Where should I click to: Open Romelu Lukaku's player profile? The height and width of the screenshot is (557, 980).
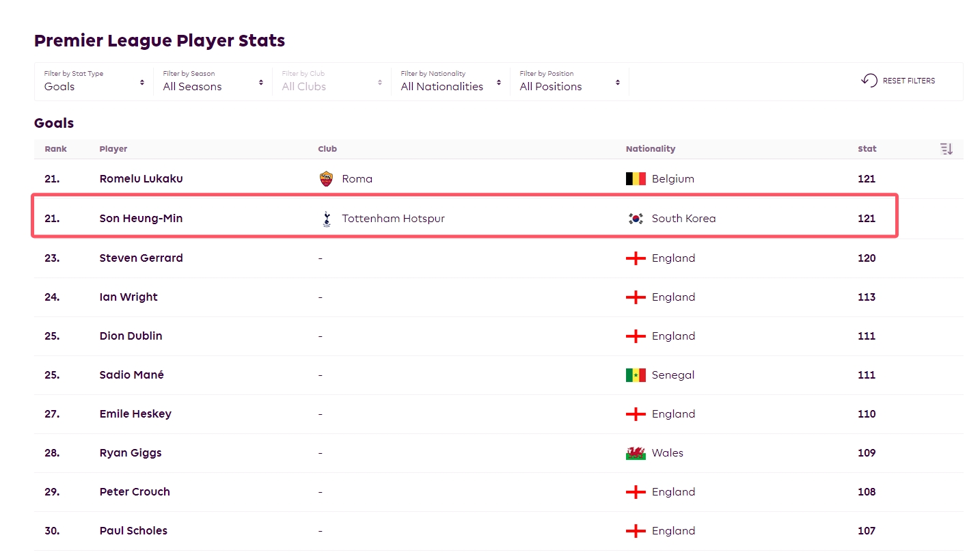141,179
